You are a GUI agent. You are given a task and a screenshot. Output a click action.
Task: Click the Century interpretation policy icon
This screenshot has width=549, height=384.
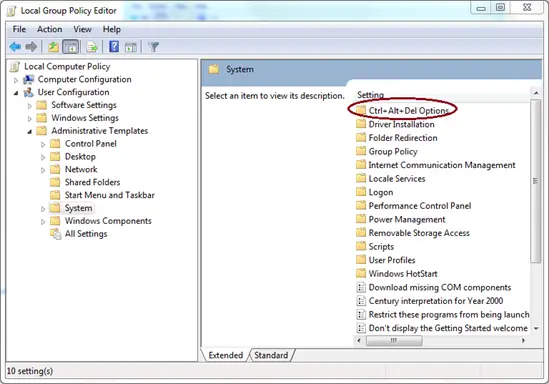361,301
